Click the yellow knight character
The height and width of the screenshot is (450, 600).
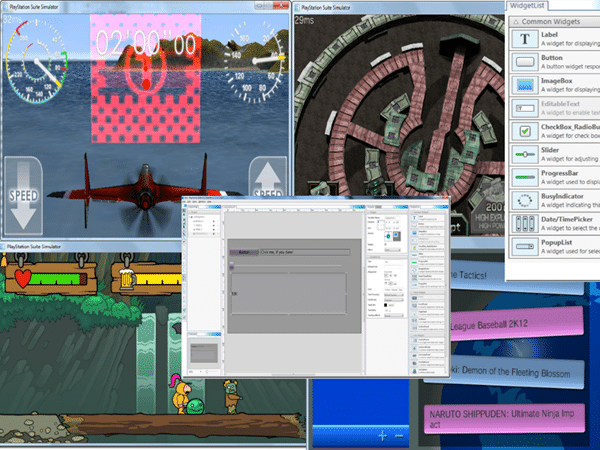[x=179, y=394]
